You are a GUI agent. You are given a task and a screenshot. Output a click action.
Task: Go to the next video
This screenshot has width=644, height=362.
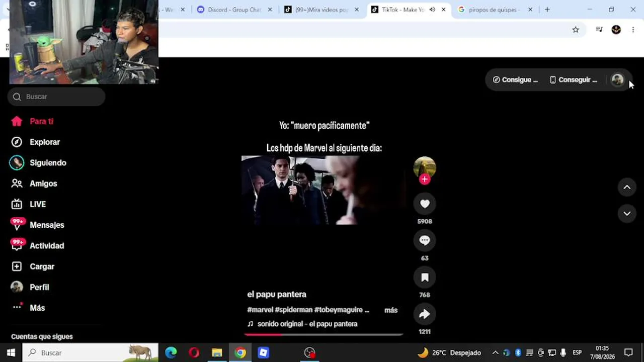(x=627, y=213)
